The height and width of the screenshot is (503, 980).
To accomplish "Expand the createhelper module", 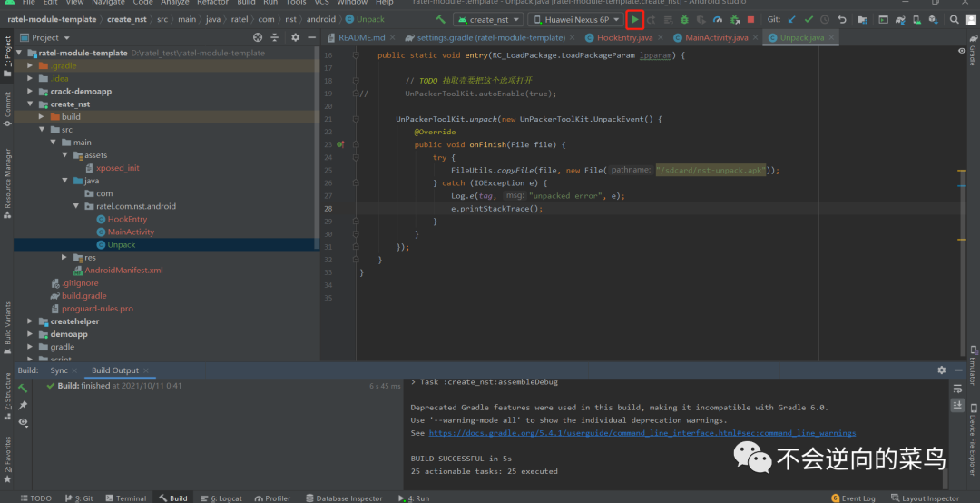I will (x=29, y=321).
